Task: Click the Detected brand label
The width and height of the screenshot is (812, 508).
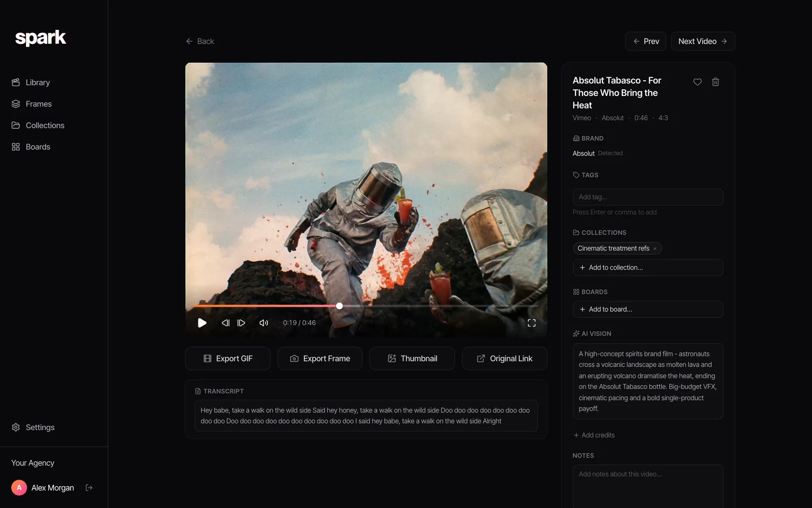Action: click(x=610, y=153)
